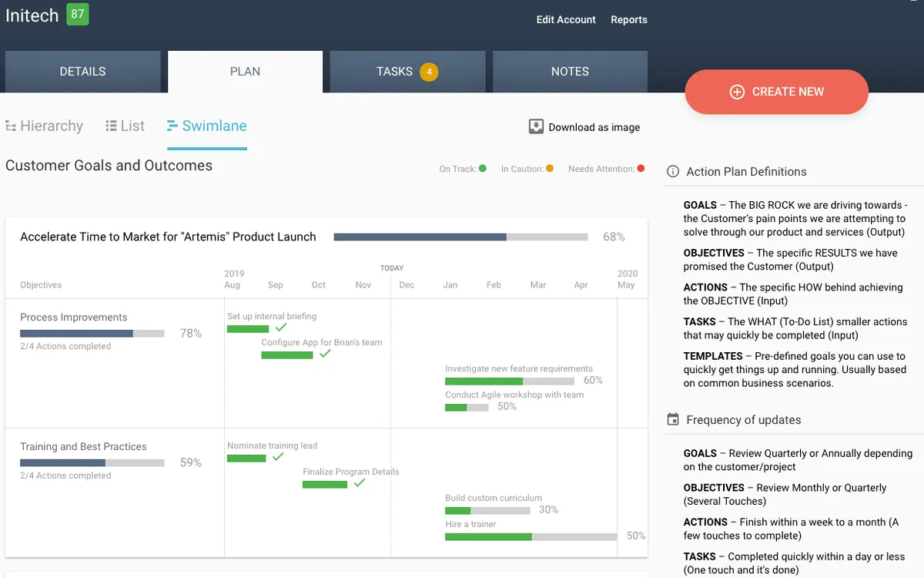Select the Hire a trainer action bar
924x578 pixels.
tap(531, 536)
